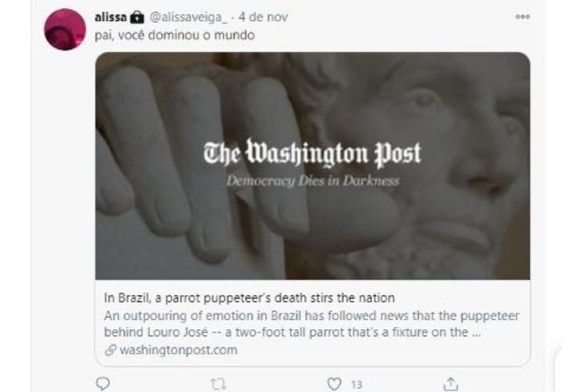Retweet alissa's post with the retweet icon
Viewport: 588px width, 392px height.
[x=218, y=384]
